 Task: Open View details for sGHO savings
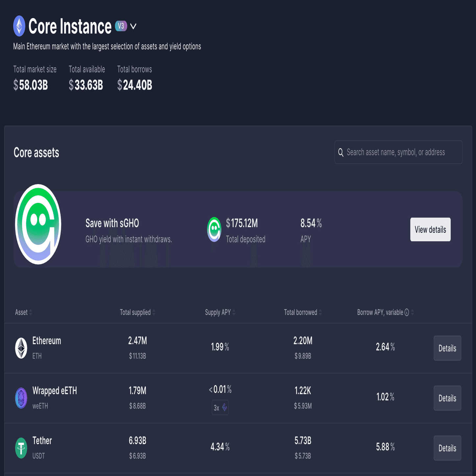[430, 229]
